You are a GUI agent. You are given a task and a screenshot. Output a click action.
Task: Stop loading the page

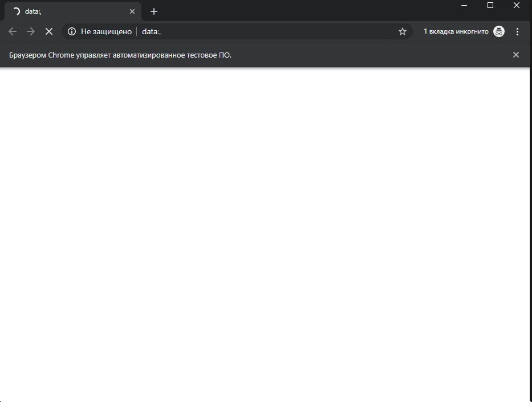click(x=49, y=32)
